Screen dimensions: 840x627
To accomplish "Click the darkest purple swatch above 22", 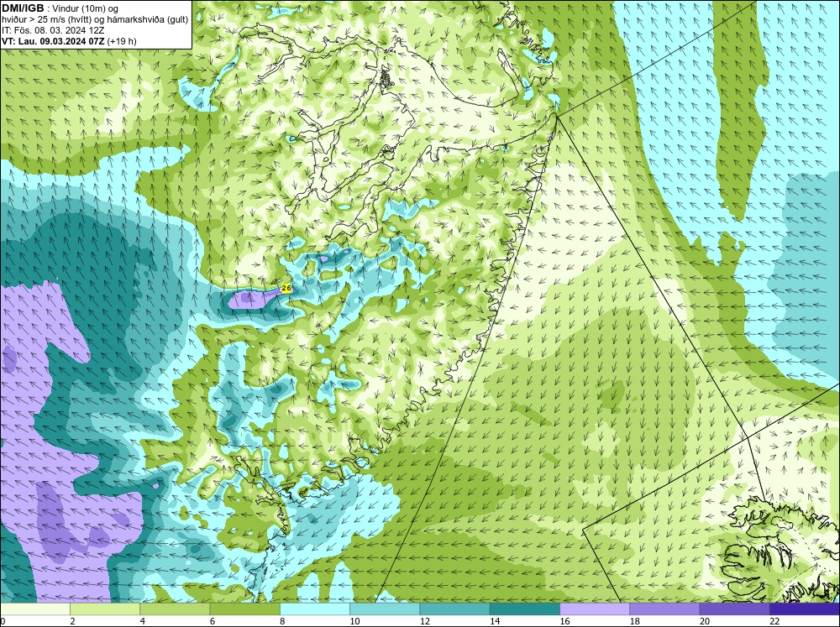I will point(805,609).
